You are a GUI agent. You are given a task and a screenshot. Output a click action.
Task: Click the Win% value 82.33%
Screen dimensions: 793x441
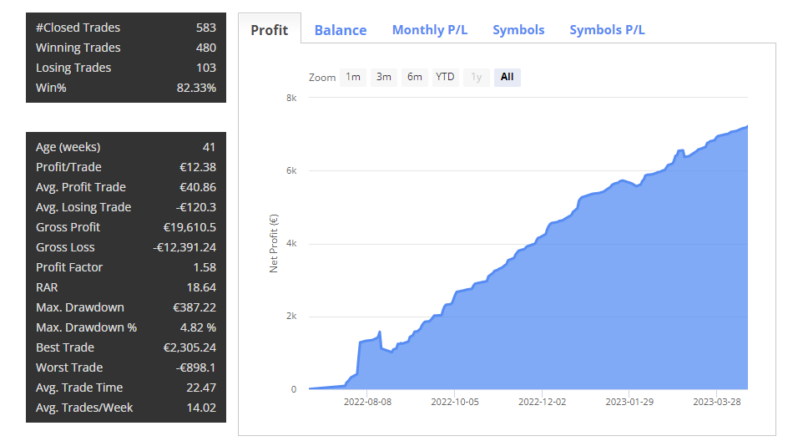coord(194,88)
